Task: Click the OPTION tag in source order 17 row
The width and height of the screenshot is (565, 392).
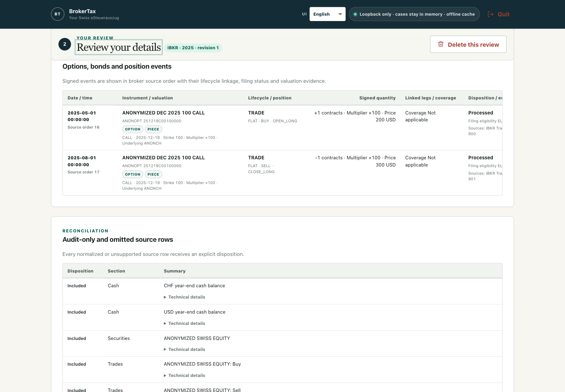Action: (x=133, y=174)
